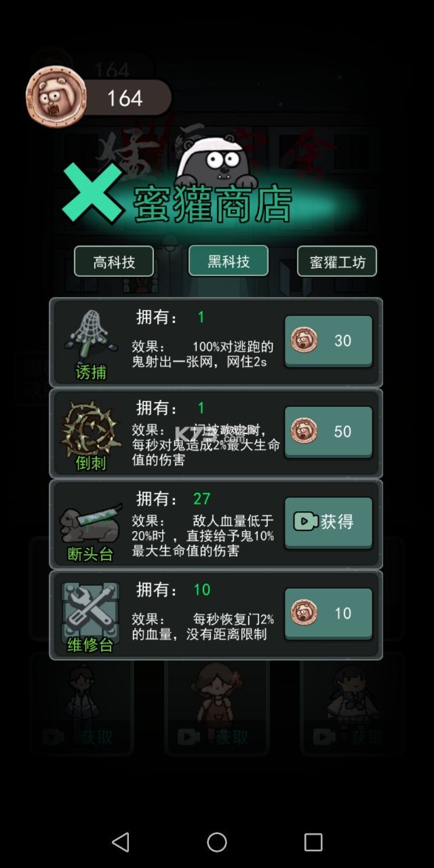Go back with Android back triangle
This screenshot has width=434, height=868.
tap(121, 842)
